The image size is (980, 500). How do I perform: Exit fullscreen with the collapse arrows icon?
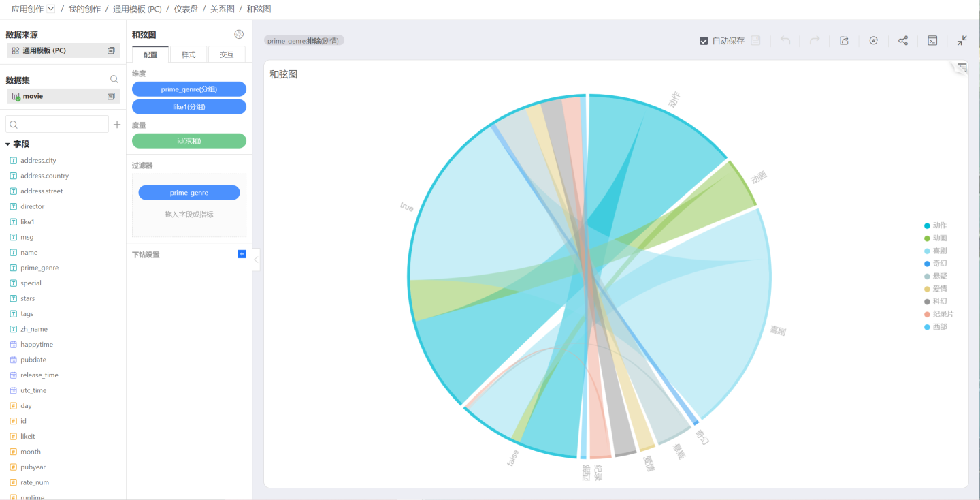[962, 41]
